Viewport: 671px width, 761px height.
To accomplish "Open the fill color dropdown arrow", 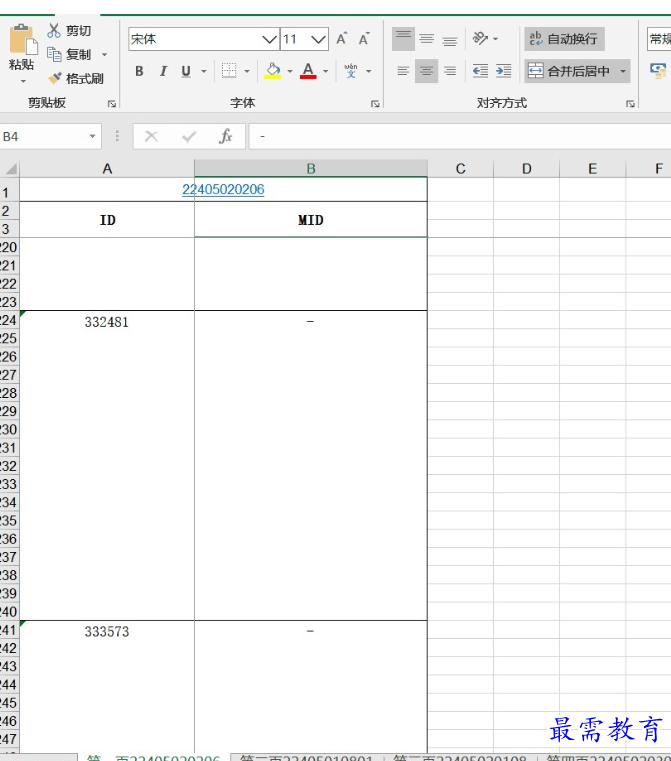I will pyautogui.click(x=290, y=71).
